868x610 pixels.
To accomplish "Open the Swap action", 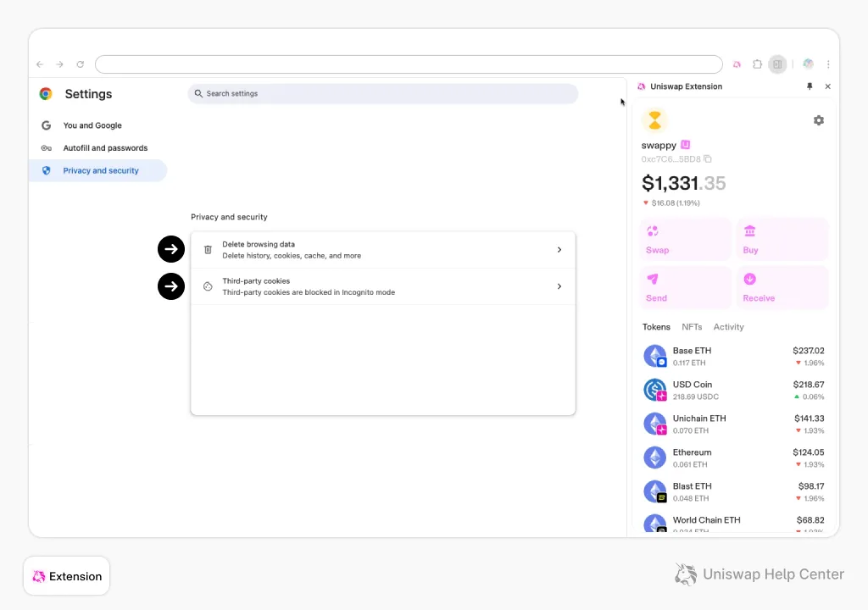I will click(685, 240).
